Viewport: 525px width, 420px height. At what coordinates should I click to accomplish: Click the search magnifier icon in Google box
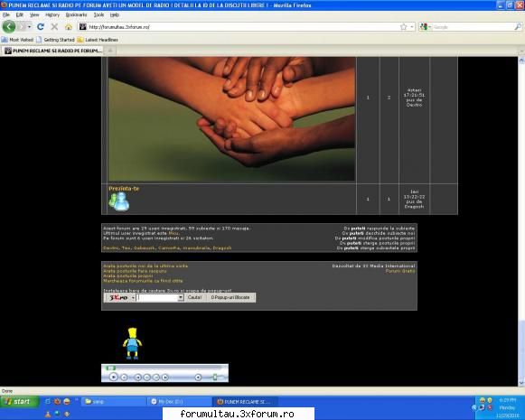[x=518, y=27]
